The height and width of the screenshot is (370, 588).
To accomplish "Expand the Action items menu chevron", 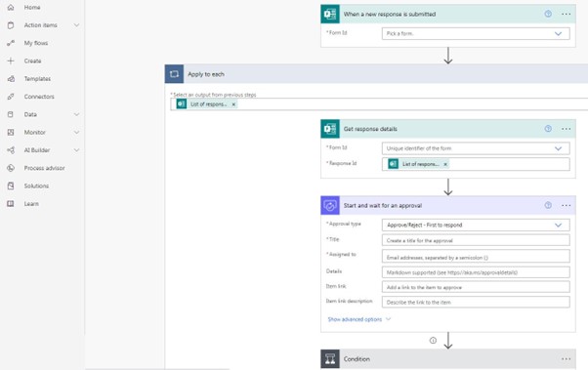I will pos(76,25).
